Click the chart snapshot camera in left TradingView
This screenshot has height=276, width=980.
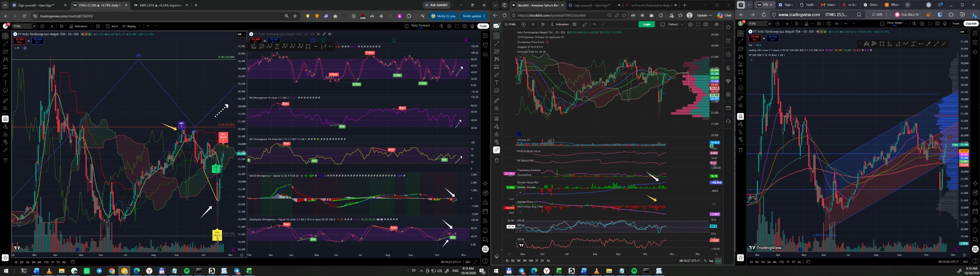pos(465,26)
